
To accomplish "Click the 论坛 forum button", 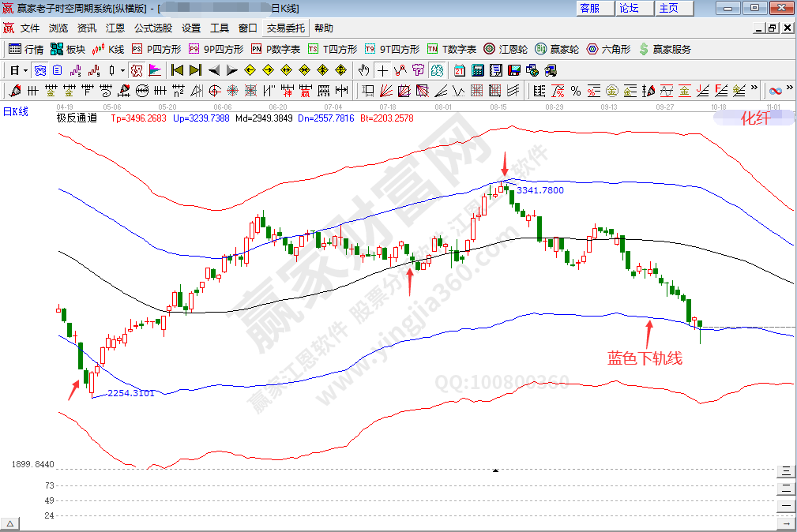I will (629, 8).
